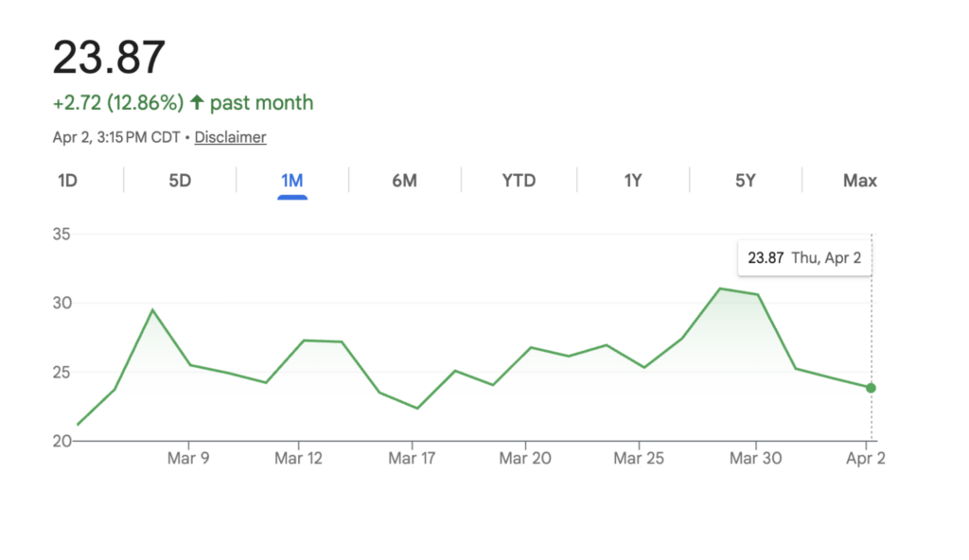Select the Mar 12 x-axis label
969x560 pixels.
point(299,459)
